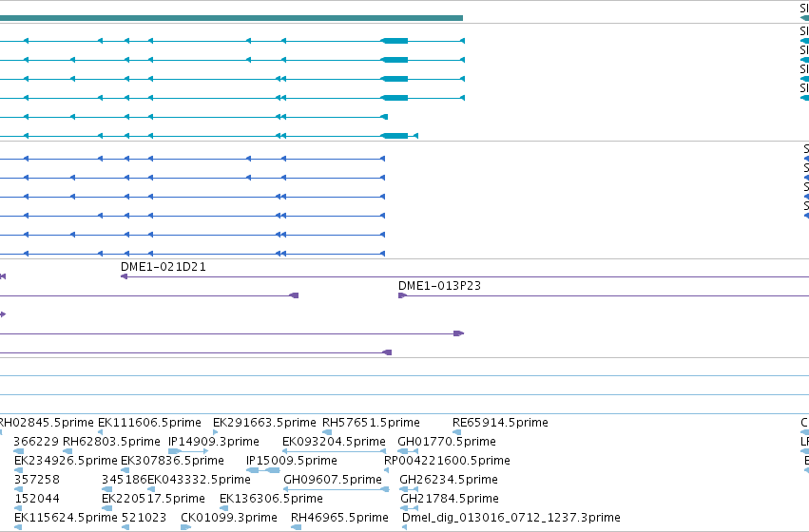The width and height of the screenshot is (809, 532).
Task: Select the GH01770.5prime feature label
Action: [x=447, y=442]
